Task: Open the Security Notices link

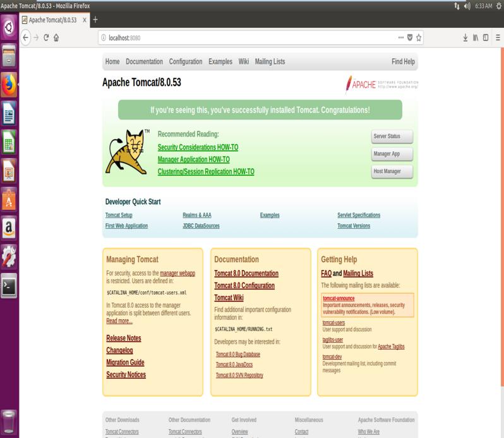Action: pyautogui.click(x=126, y=375)
